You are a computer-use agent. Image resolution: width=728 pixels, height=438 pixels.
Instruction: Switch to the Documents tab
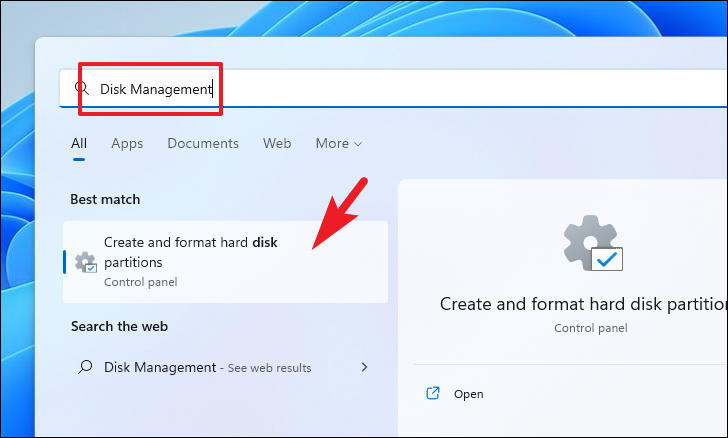[x=203, y=143]
